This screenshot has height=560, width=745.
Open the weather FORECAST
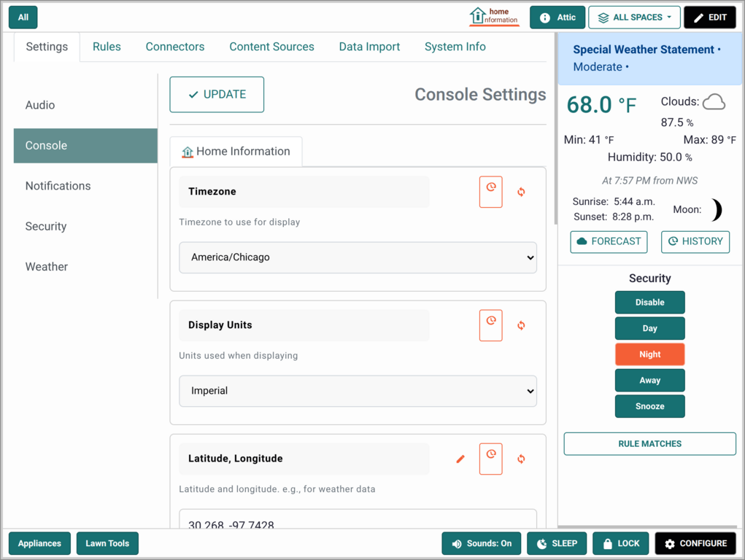[609, 242]
